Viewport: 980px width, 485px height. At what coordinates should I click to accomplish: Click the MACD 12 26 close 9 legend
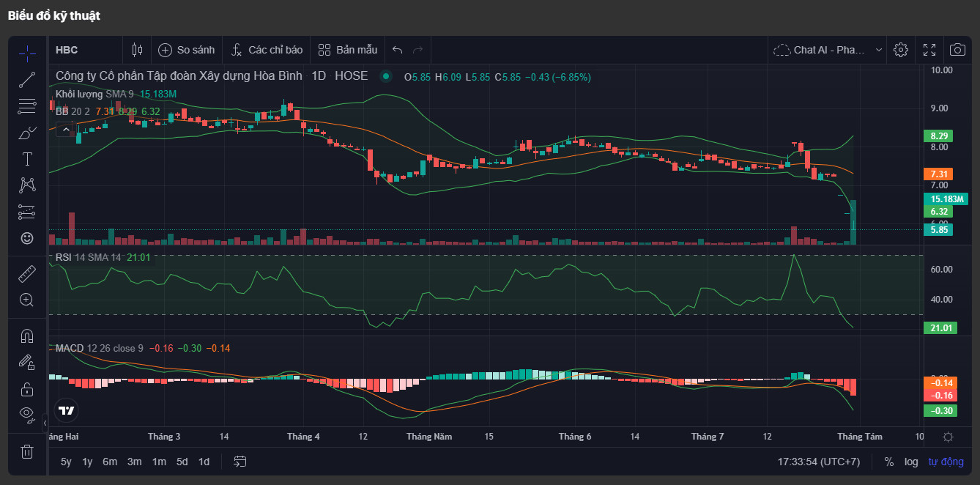[x=99, y=348]
